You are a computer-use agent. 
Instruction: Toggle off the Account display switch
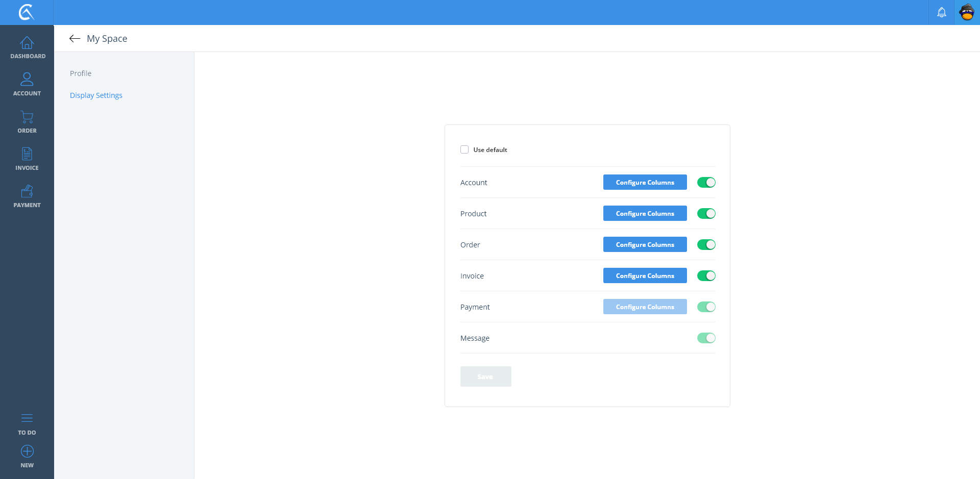pyautogui.click(x=706, y=183)
